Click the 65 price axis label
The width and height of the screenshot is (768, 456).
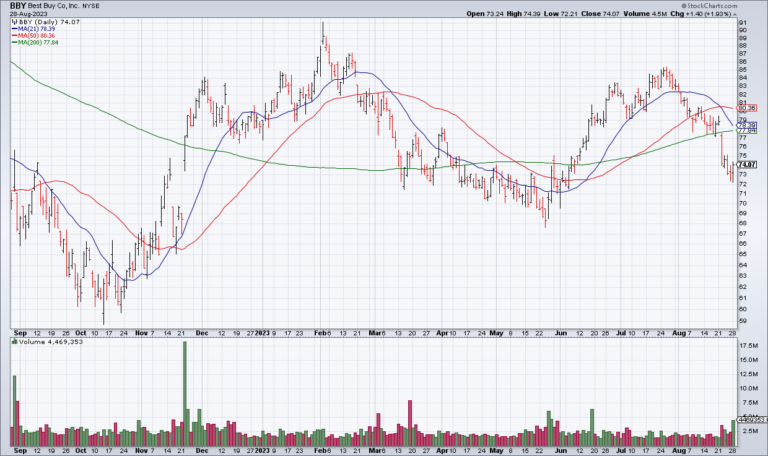pyautogui.click(x=743, y=254)
